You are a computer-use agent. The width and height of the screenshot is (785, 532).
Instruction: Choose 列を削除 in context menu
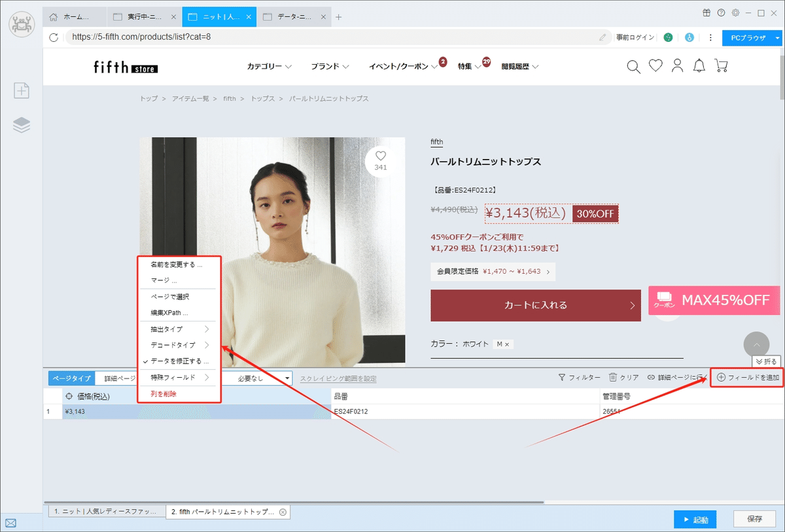179,394
